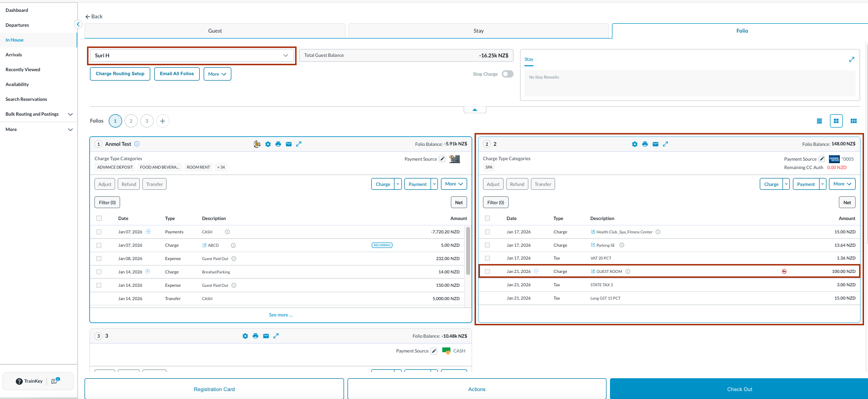The height and width of the screenshot is (399, 868).
Task: Switch to list layout view icon
Action: pos(819,121)
